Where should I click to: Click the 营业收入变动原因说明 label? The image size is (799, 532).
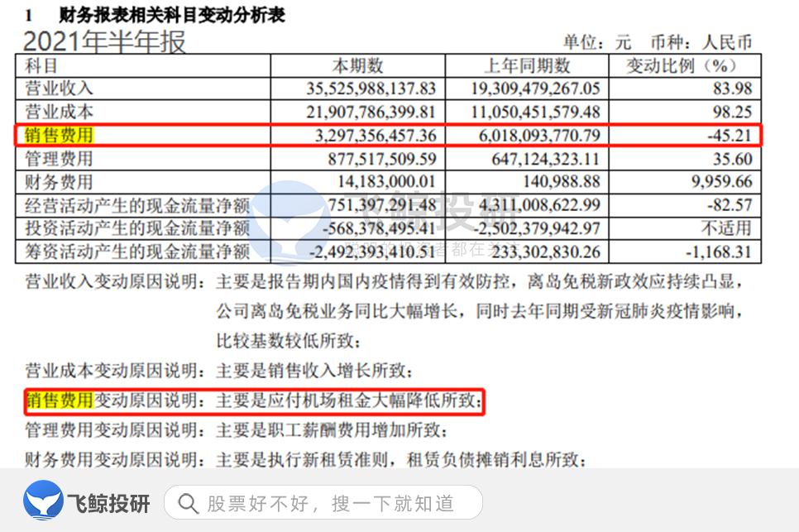click(x=115, y=281)
